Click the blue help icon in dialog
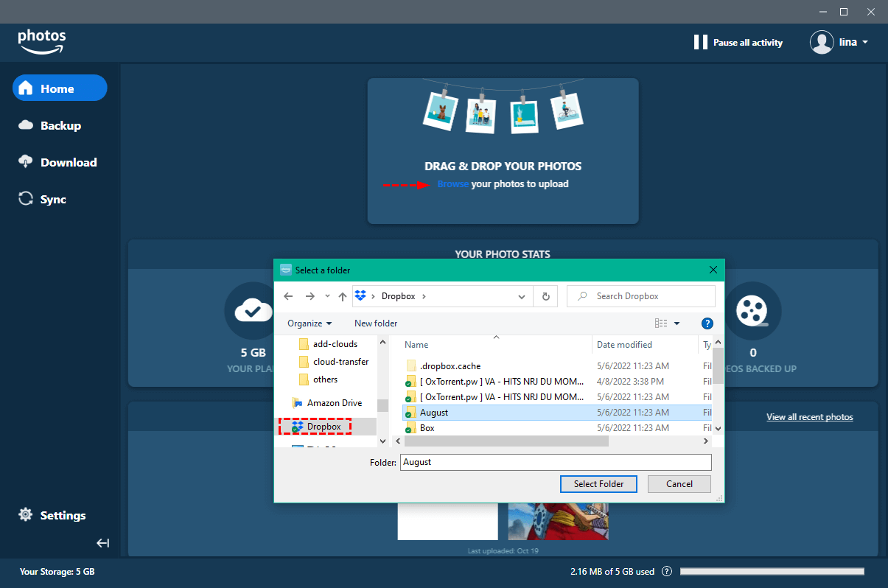This screenshot has width=888, height=588. pyautogui.click(x=707, y=323)
